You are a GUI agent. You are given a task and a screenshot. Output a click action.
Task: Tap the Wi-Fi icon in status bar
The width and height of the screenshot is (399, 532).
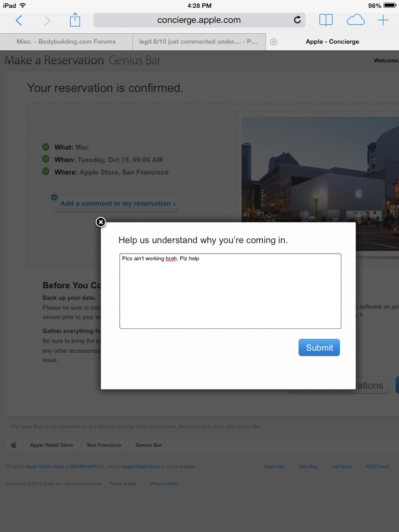22,5
